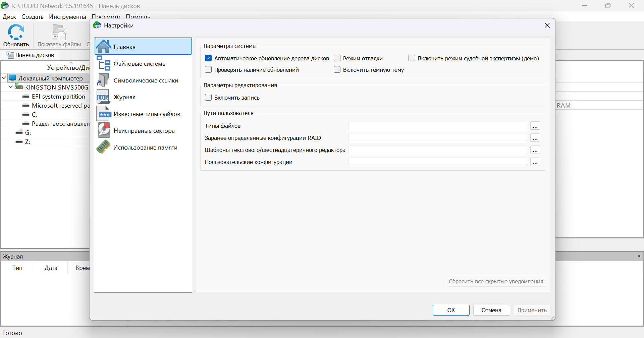The height and width of the screenshot is (338, 644).
Task: Collapse the KINGSTON SNVS500G disk node
Action: (x=11, y=87)
